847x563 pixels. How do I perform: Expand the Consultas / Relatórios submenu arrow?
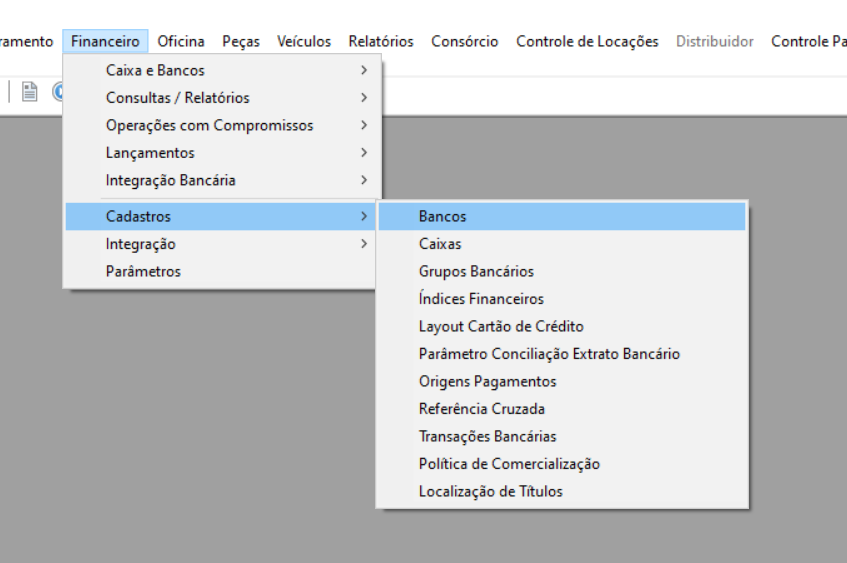364,98
